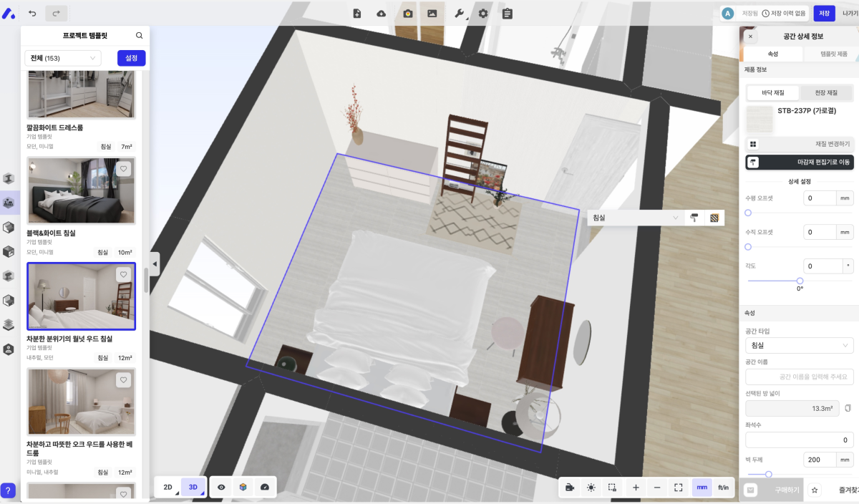The image size is (859, 504).
Task: Click the paint roller icon next to room label
Action: (x=694, y=217)
